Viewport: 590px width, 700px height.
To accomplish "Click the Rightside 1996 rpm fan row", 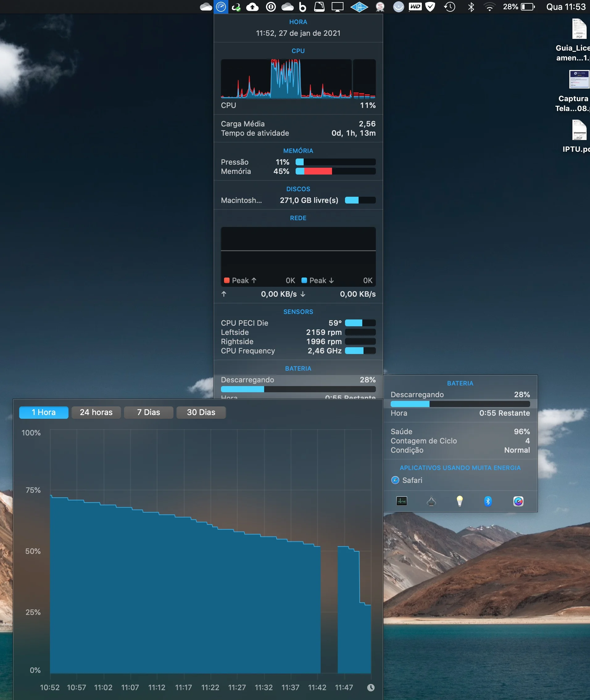I will 298,342.
